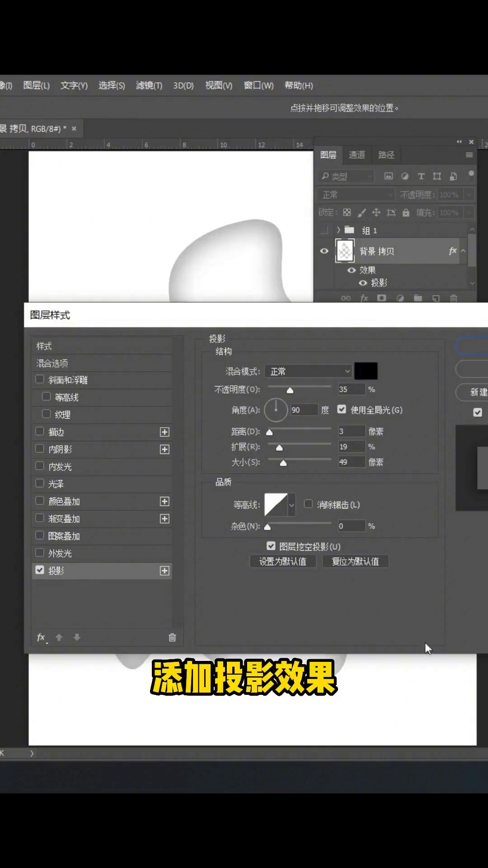This screenshot has width=488, height=868.
Task: Click link layers icon at panel bottom
Action: 346,298
